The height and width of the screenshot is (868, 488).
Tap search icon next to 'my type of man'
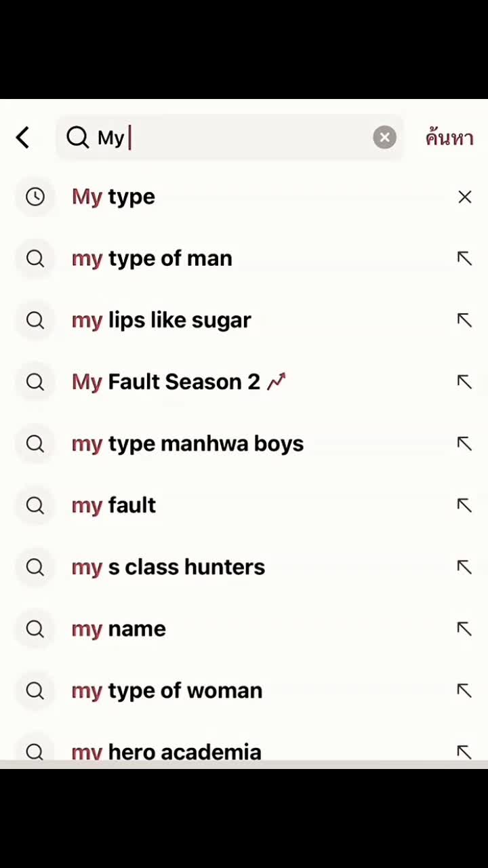[x=35, y=258]
